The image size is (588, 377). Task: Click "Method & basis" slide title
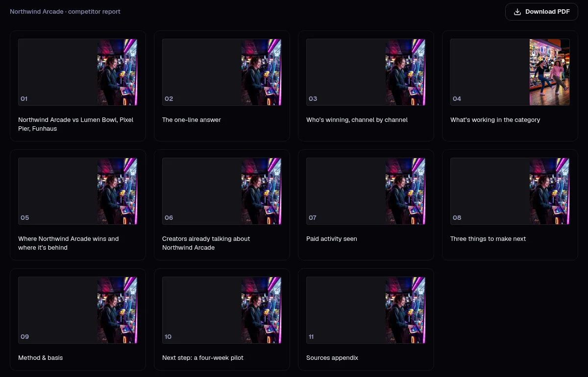[x=41, y=358]
